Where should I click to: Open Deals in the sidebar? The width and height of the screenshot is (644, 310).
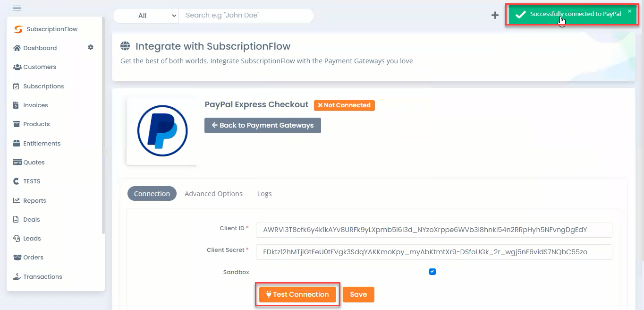[x=32, y=219]
